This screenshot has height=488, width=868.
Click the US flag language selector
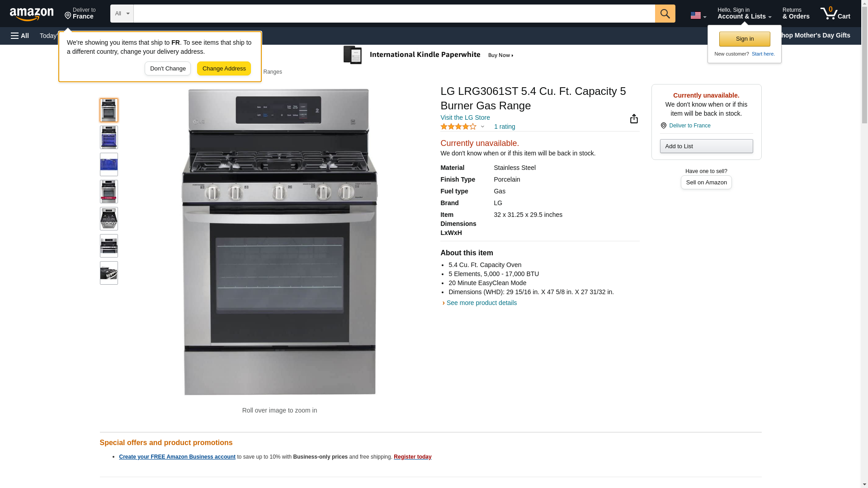698,15
